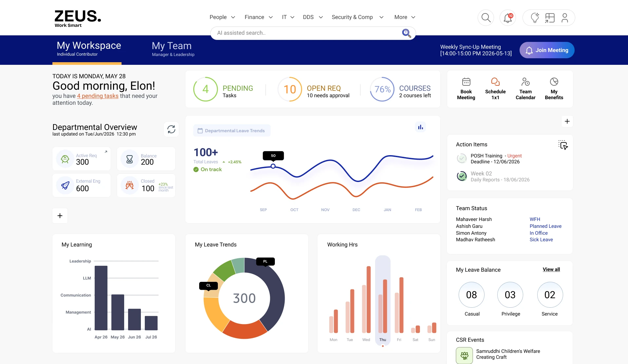Click Planned Leave status for Ashish Garu
Viewport: 628px width, 364px height.
(x=545, y=226)
